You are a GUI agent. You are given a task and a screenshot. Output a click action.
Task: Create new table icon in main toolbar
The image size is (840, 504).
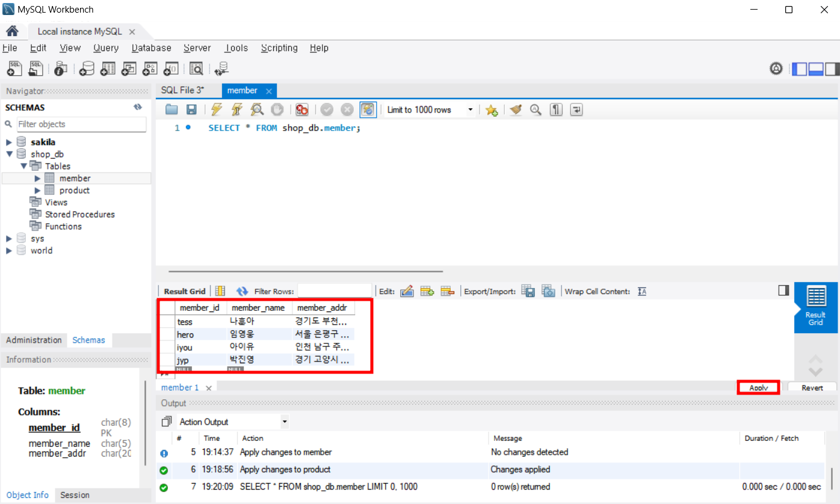click(x=108, y=69)
